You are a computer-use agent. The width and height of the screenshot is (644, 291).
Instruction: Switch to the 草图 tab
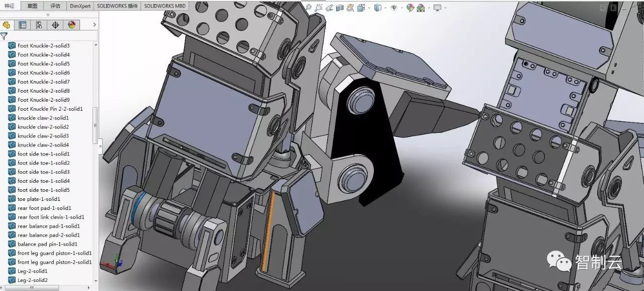(x=32, y=6)
